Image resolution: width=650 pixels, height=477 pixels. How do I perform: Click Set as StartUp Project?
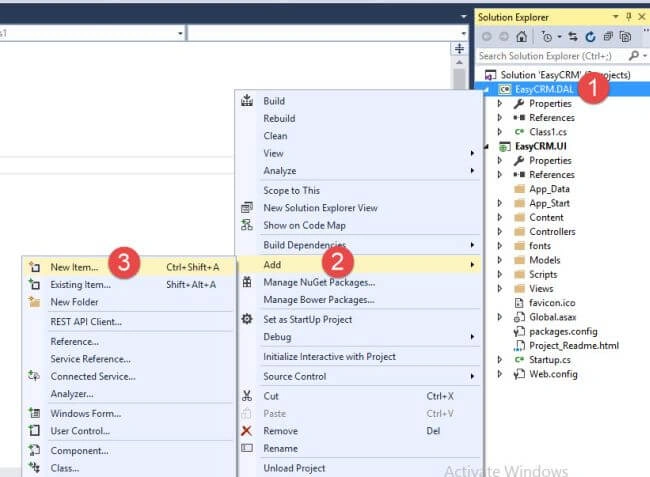(308, 320)
